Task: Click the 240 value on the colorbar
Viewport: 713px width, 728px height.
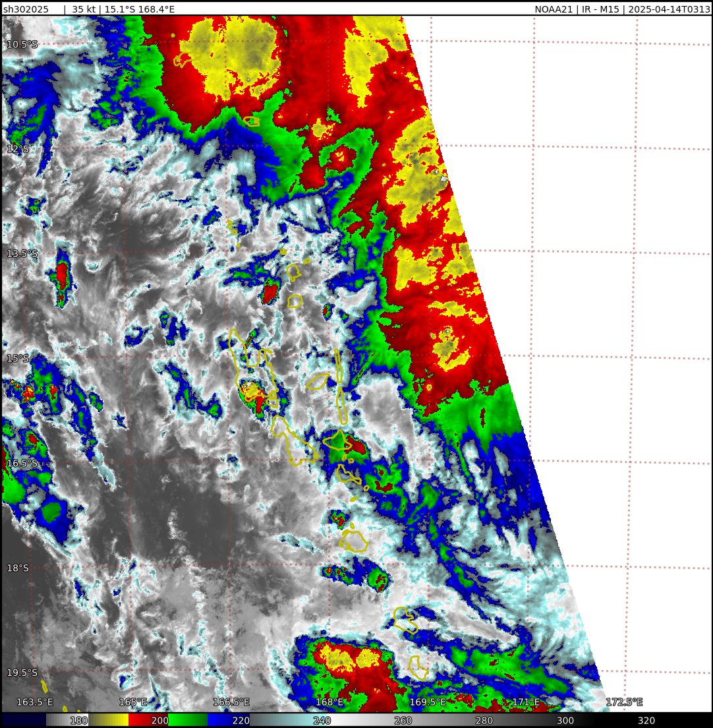Action: coord(322,721)
